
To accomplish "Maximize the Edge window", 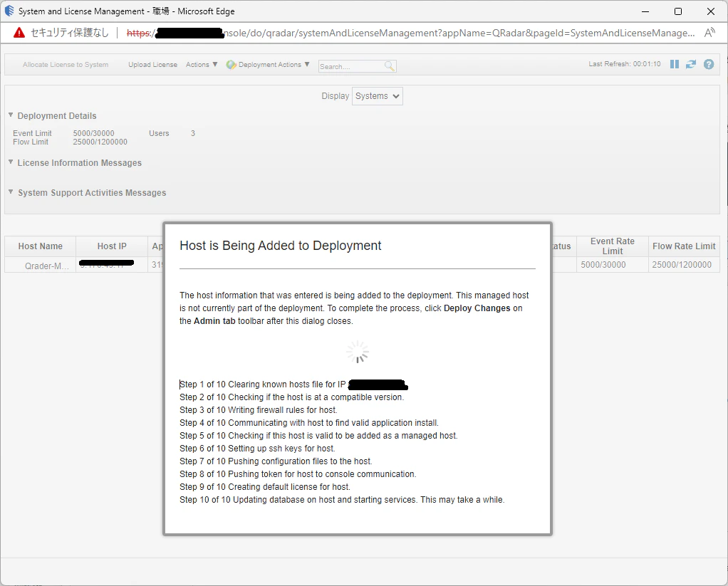I will [x=678, y=11].
